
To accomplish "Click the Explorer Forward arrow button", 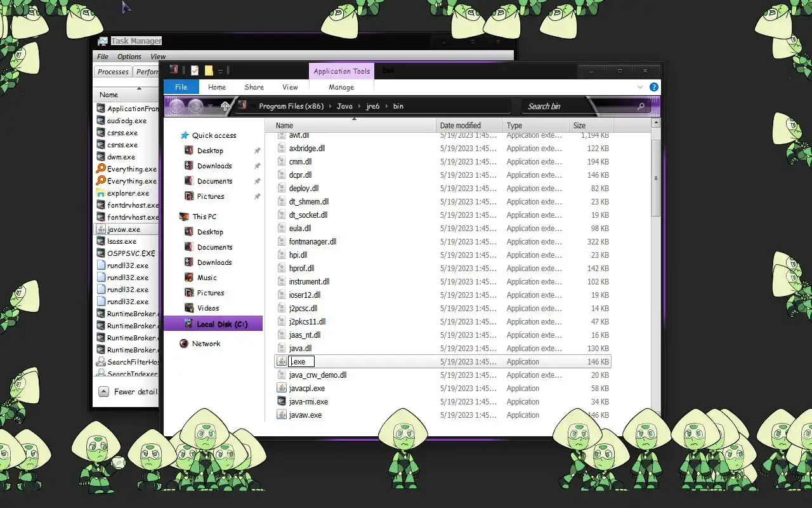I will (195, 107).
